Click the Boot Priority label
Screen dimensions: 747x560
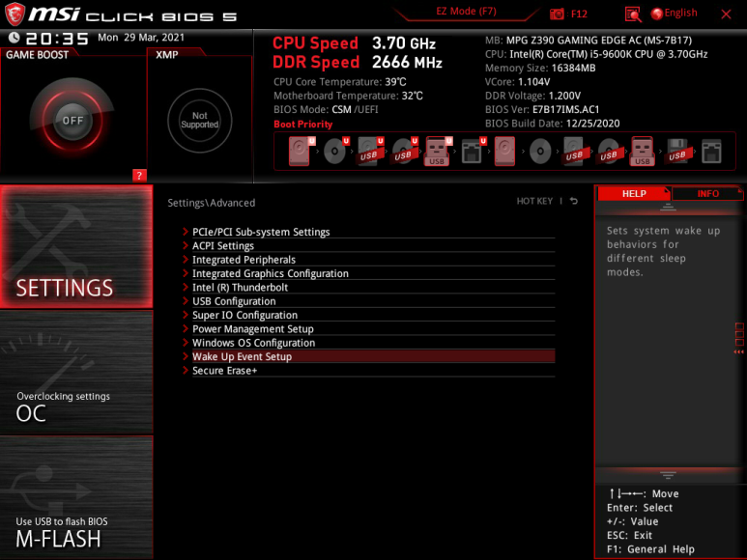[x=303, y=124]
